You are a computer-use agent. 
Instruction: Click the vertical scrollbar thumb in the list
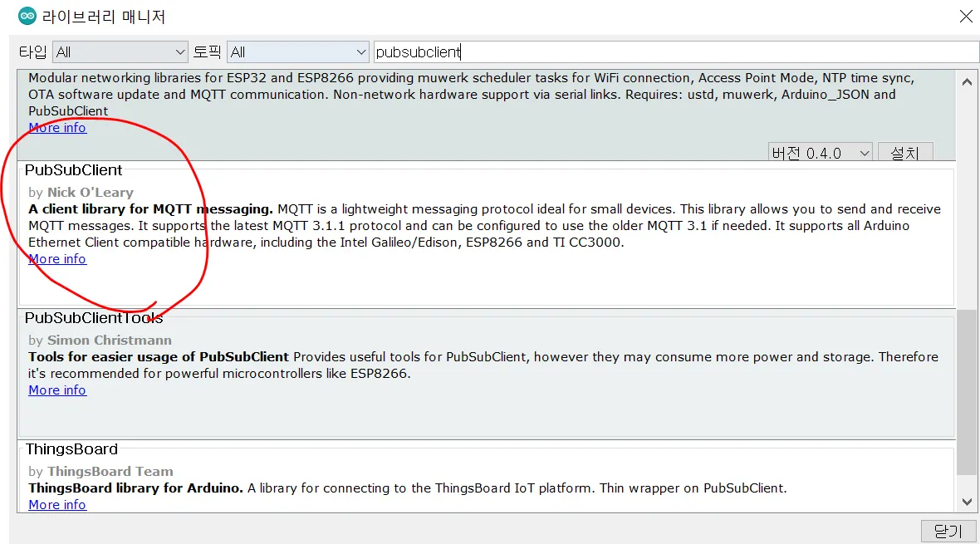[967, 392]
